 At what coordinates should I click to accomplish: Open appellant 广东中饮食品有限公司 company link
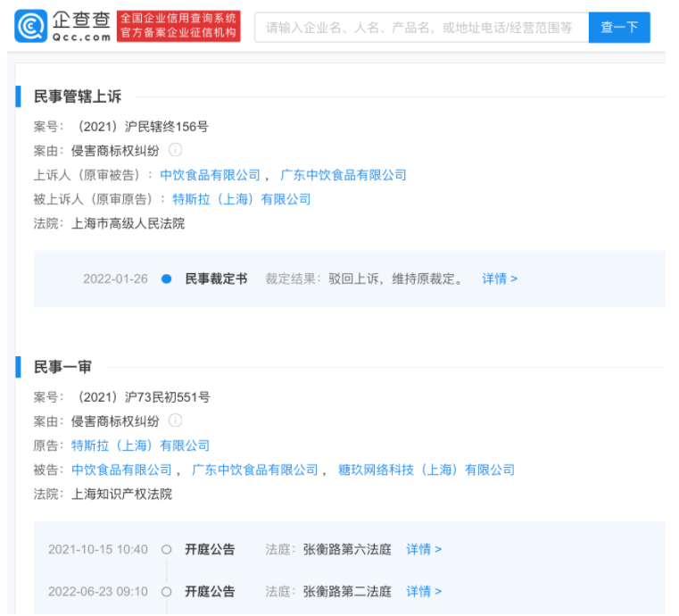pos(344,175)
